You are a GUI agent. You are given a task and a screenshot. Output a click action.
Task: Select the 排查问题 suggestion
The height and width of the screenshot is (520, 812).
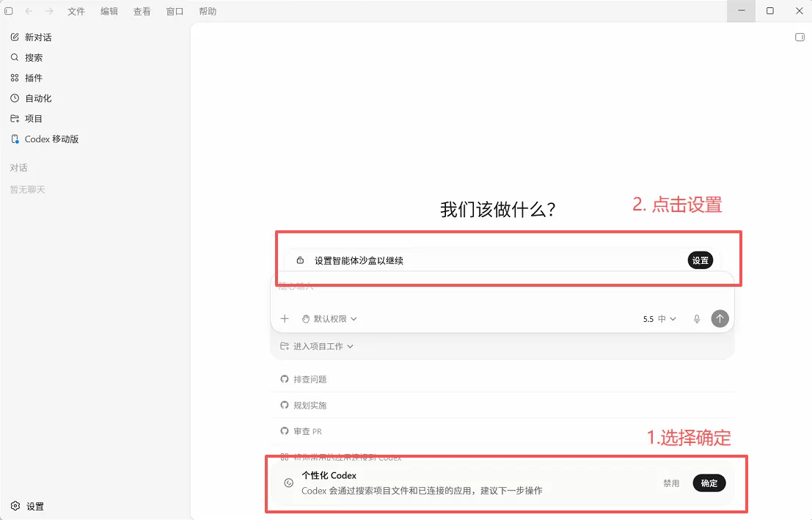tap(502, 379)
